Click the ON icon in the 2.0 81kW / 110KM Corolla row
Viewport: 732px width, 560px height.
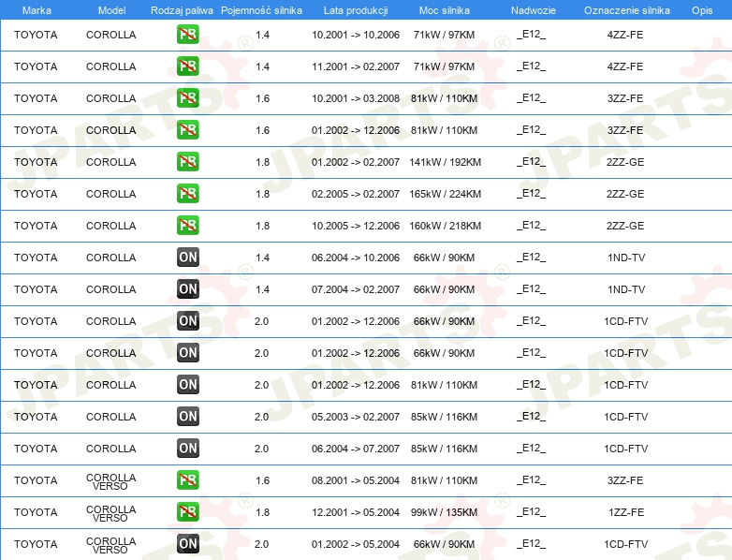tap(187, 384)
